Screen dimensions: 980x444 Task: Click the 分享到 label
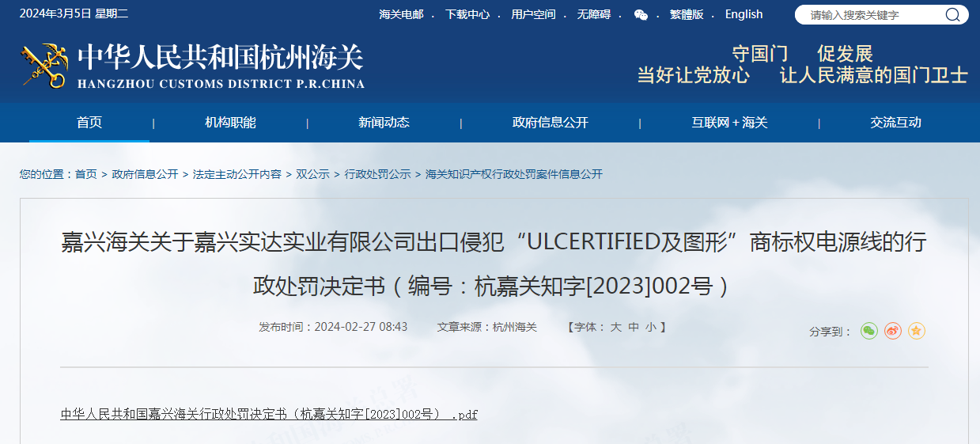831,332
